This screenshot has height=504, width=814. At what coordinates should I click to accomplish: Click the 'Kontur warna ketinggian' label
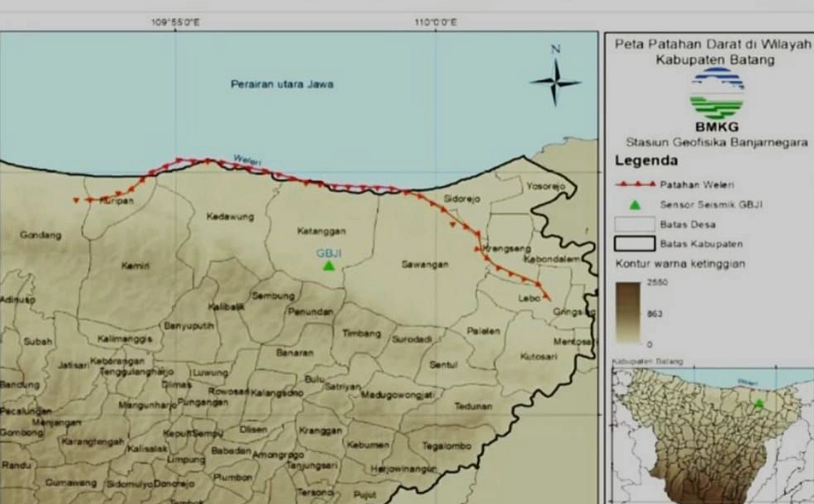coord(680,264)
